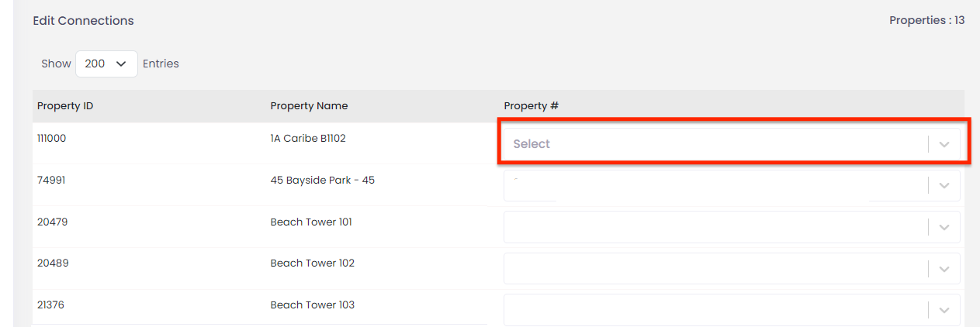Select property ID 74991 cell
Image resolution: width=980 pixels, height=327 pixels.
[51, 181]
